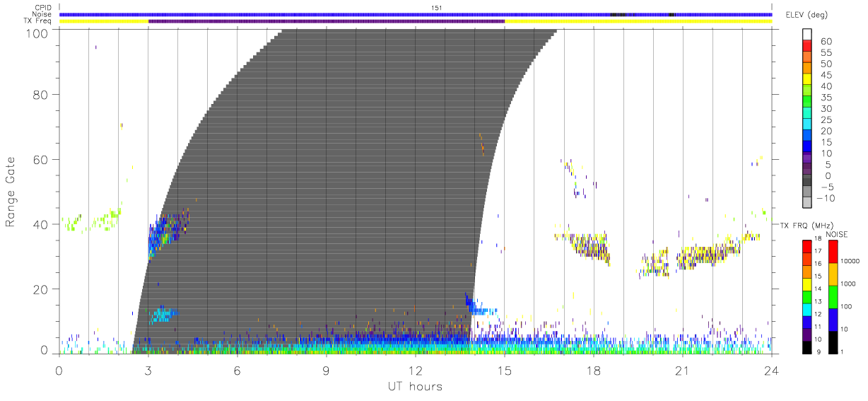868x401 pixels.
Task: Click the red segment of TX FRQ colorbar
Action: click(807, 247)
